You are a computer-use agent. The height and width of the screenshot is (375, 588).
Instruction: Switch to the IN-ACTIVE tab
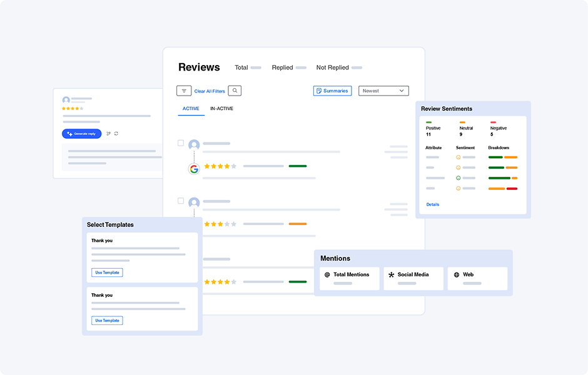221,109
